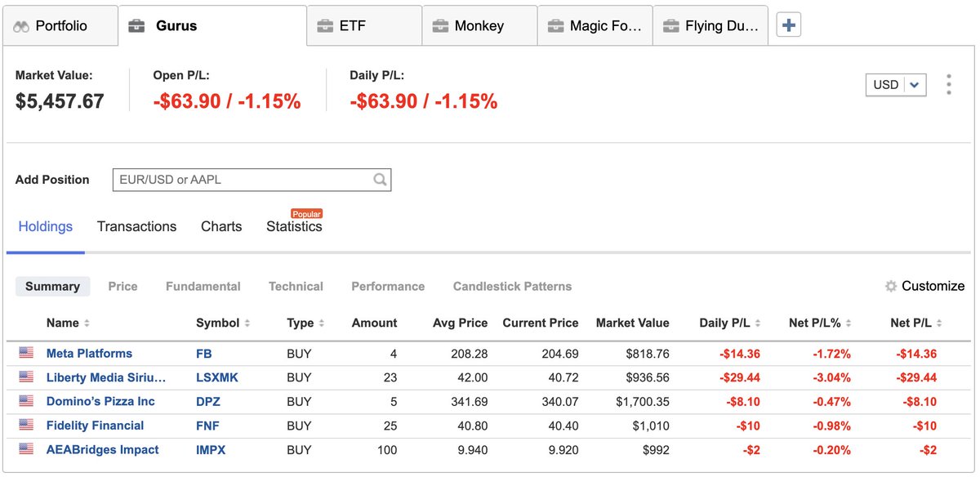Click the FB symbol link

pyautogui.click(x=204, y=354)
